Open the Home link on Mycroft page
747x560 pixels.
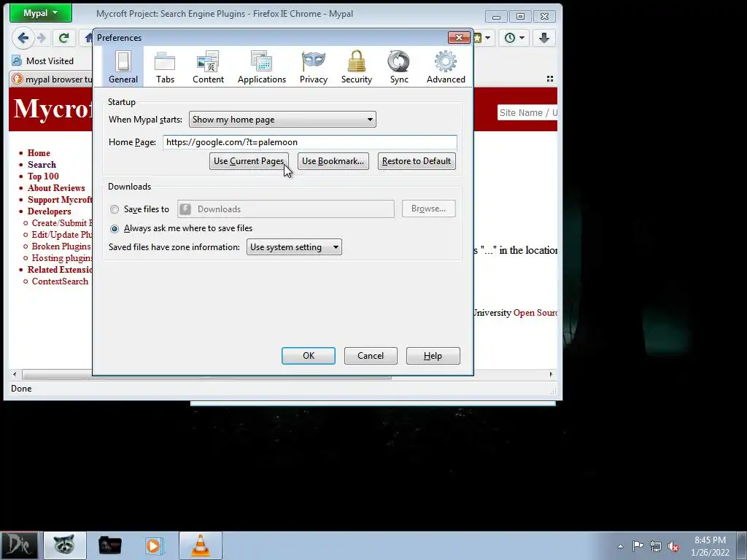39,153
